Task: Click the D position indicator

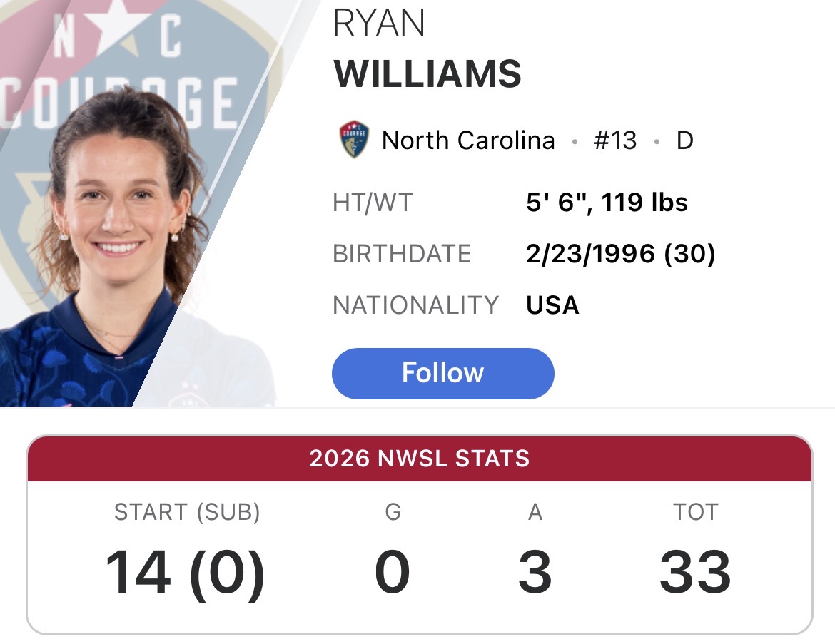Action: (x=685, y=140)
